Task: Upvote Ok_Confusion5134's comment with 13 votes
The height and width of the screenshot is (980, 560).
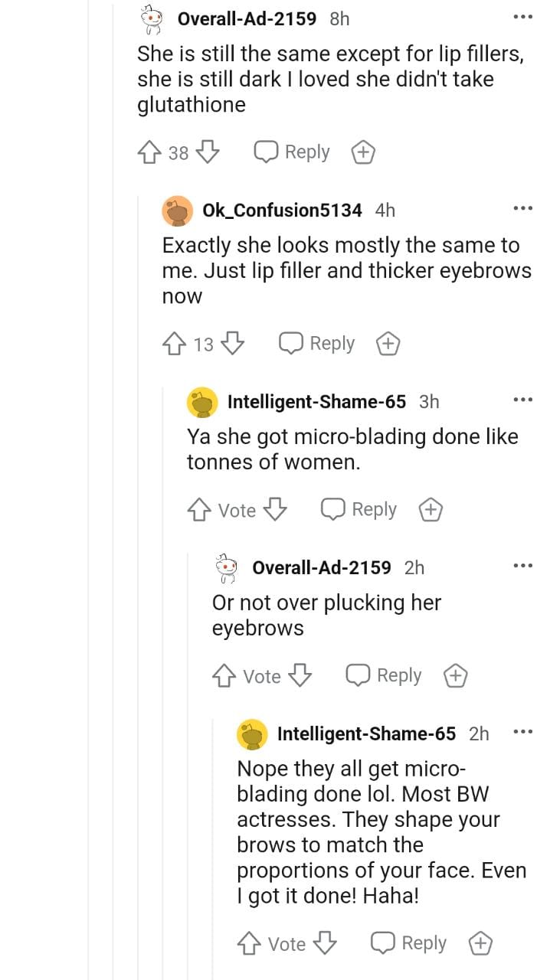Action: (173, 344)
